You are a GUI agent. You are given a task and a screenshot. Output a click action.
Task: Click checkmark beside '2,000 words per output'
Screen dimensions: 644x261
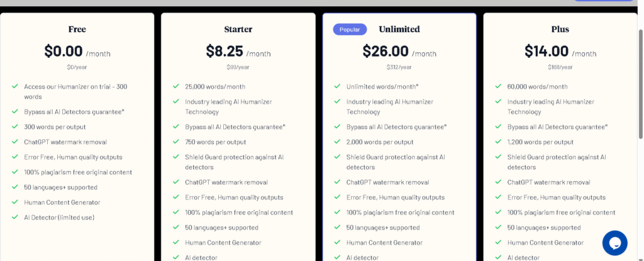pos(337,142)
